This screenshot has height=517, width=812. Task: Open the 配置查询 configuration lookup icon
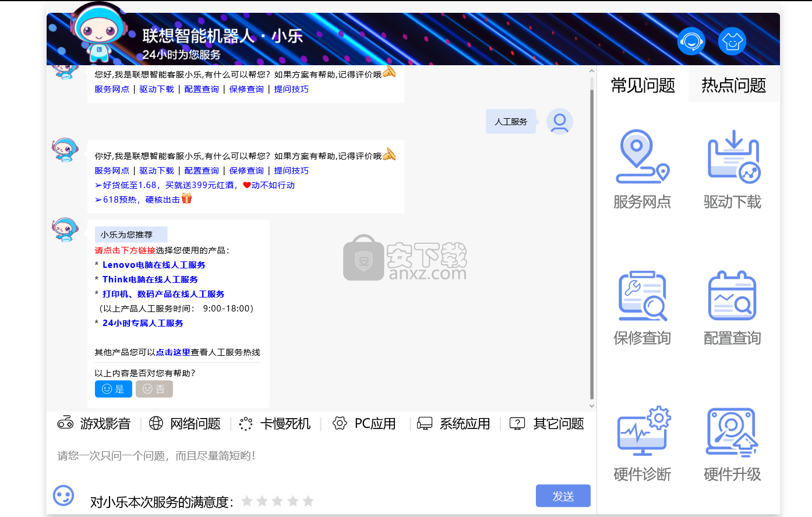pos(732,295)
